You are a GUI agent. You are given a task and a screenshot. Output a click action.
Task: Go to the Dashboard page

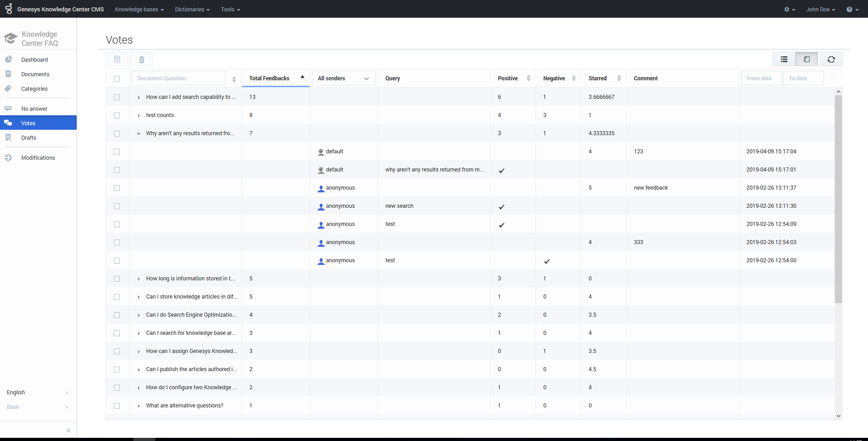(x=34, y=60)
